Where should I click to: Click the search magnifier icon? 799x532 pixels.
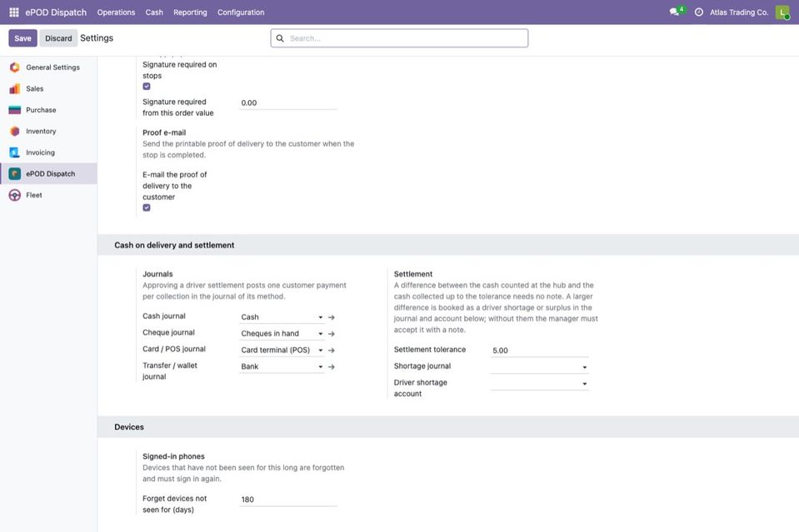280,38
